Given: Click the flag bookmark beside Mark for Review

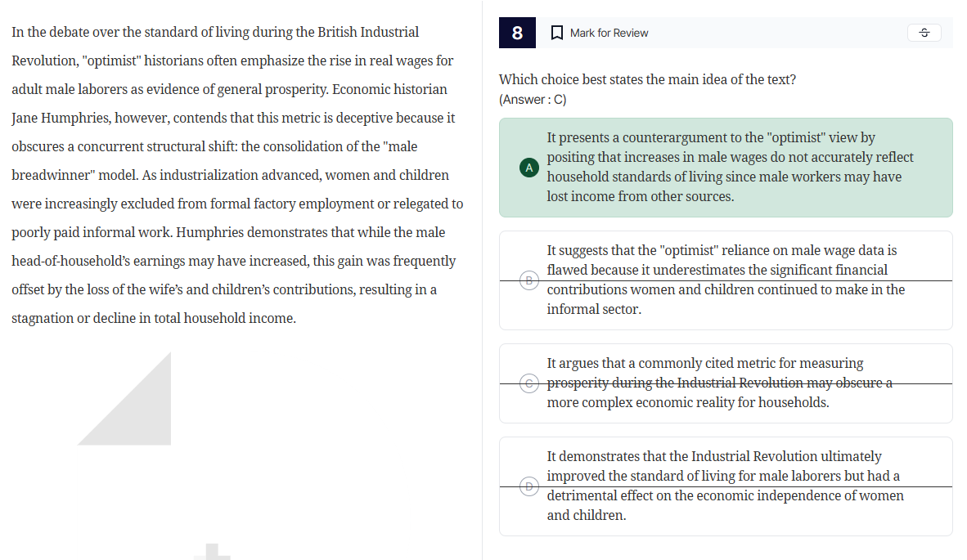Looking at the screenshot, I should [x=557, y=33].
